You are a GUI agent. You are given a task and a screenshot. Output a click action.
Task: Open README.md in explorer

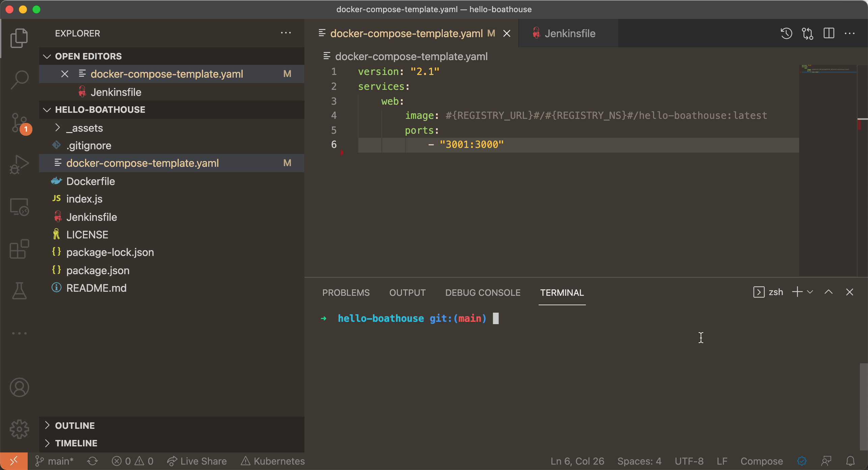pos(172,288)
